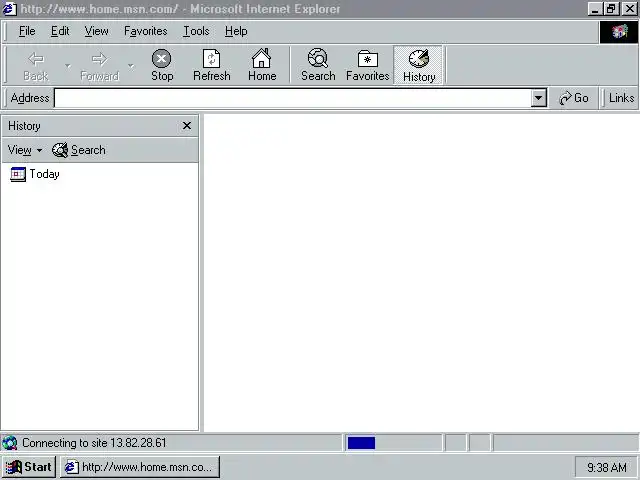Expand the Links toolbar

coord(621,98)
